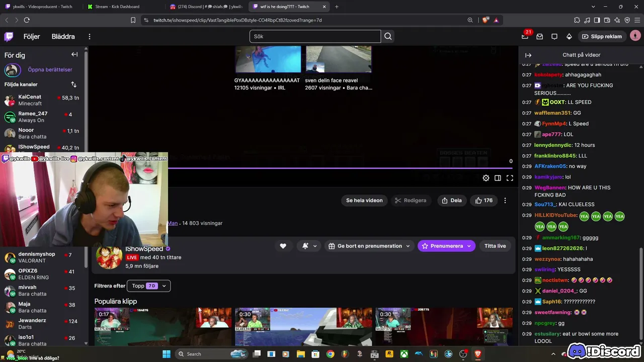
Task: Go to the Följer tab
Action: pos(32,37)
